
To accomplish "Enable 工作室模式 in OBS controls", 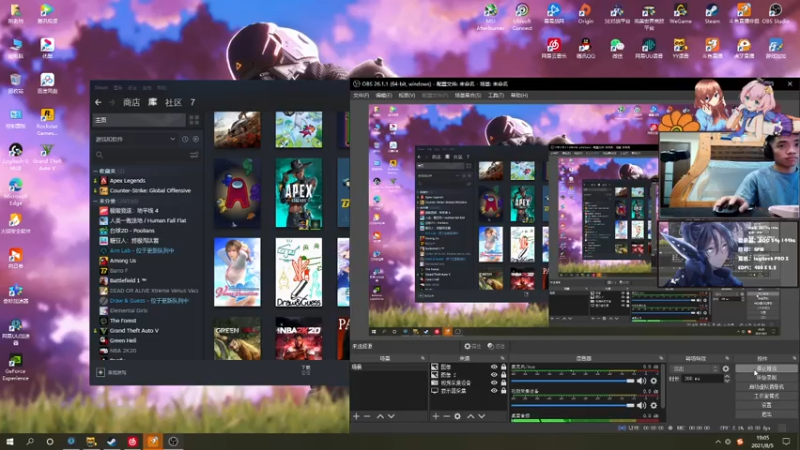I will coord(766,396).
